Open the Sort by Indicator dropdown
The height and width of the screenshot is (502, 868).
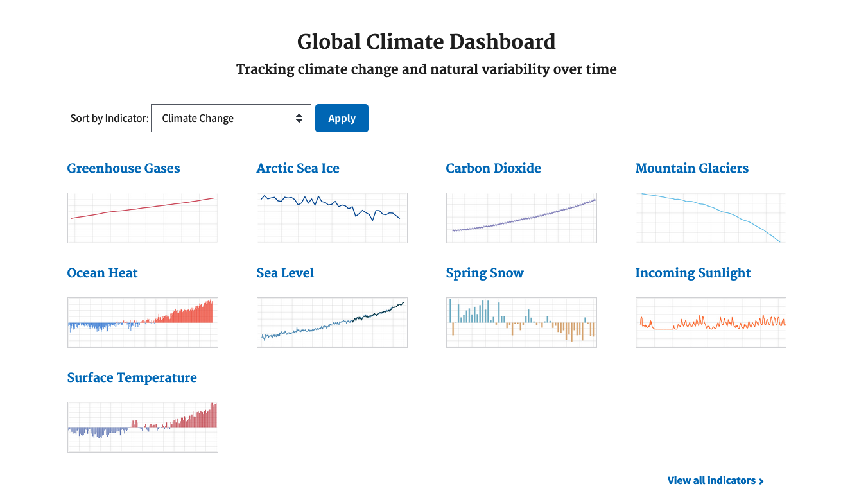click(230, 118)
